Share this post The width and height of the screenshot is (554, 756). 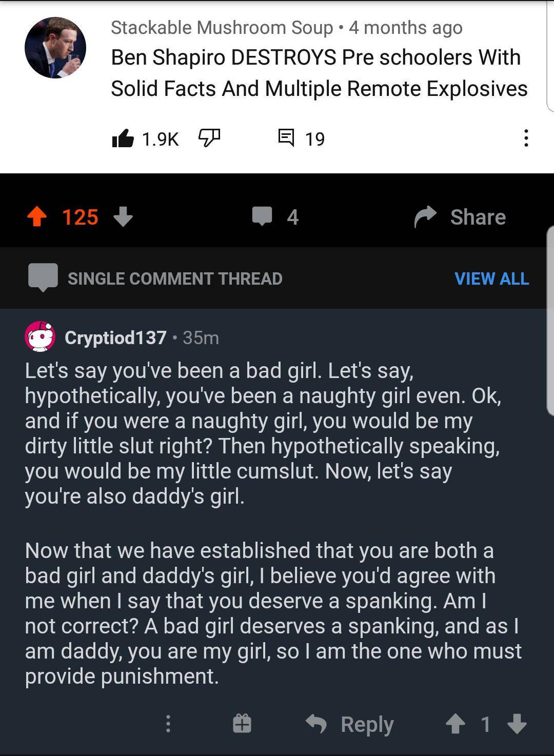pyautogui.click(x=460, y=217)
